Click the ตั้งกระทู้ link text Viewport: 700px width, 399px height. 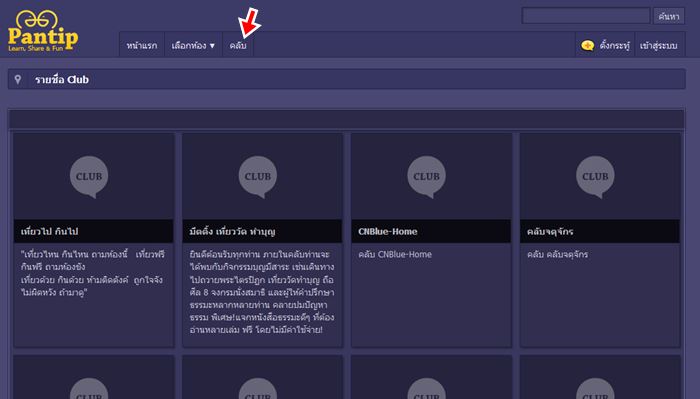615,45
